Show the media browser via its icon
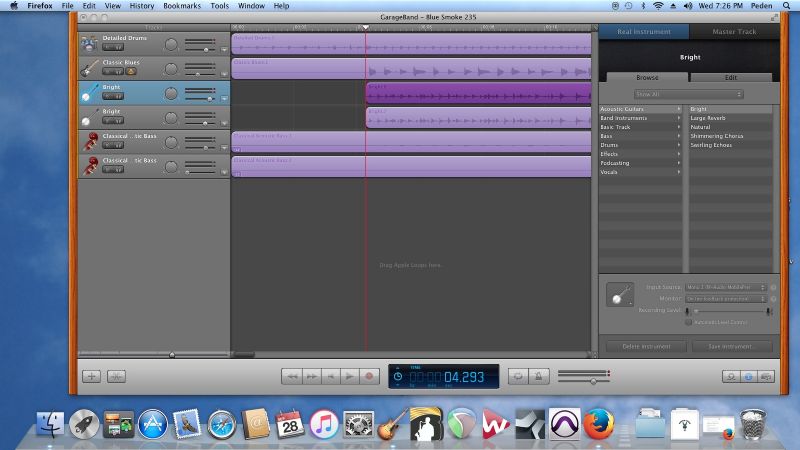 [766, 376]
